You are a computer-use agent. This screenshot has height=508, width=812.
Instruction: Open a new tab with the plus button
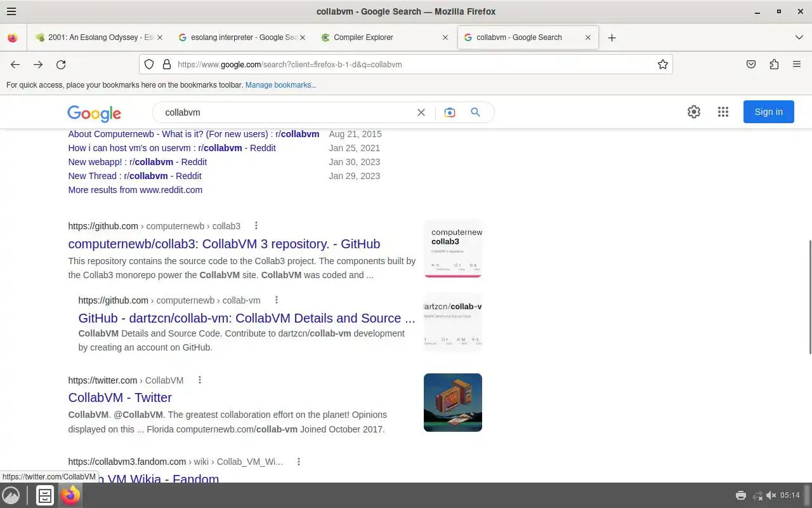(612, 37)
